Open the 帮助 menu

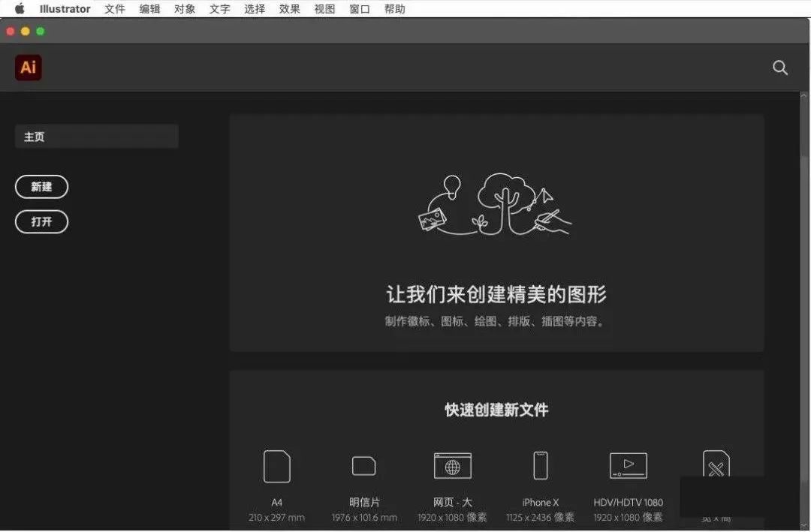(395, 9)
